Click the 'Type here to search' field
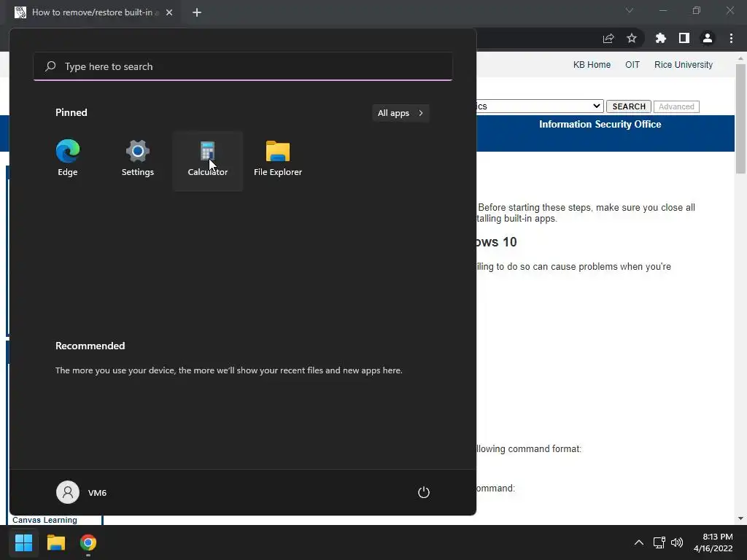 243,66
